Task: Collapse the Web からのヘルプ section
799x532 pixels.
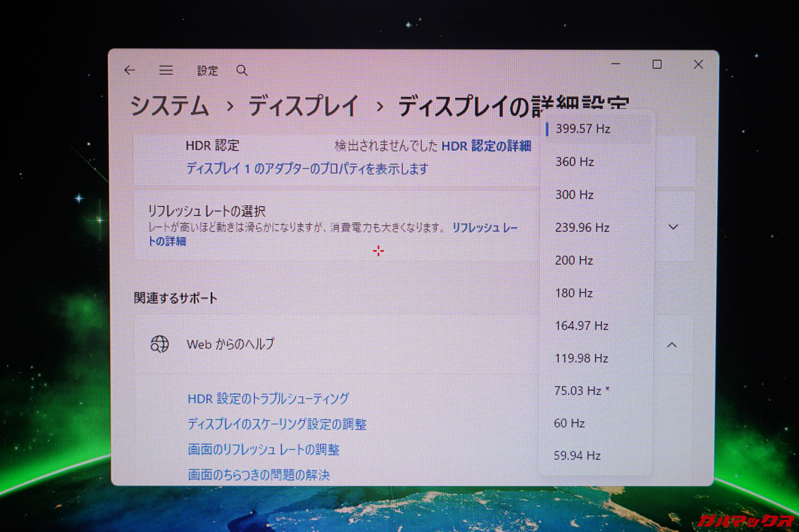Action: (x=672, y=345)
